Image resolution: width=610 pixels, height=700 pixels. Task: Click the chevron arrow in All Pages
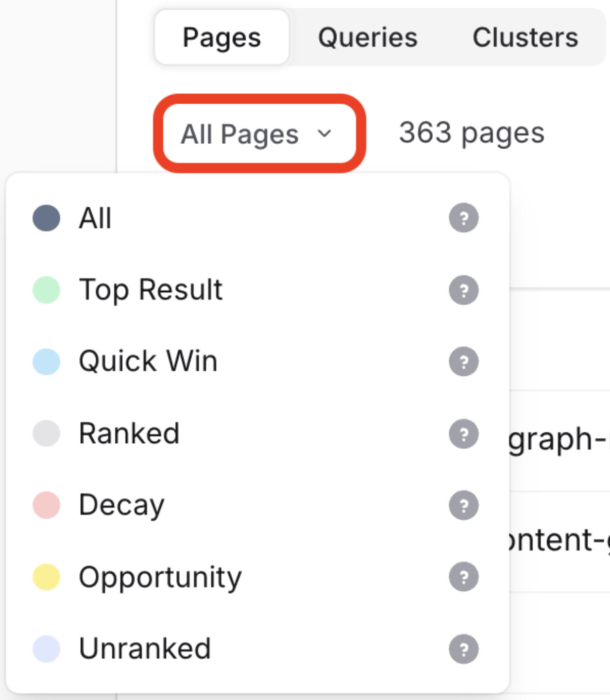pos(325,134)
